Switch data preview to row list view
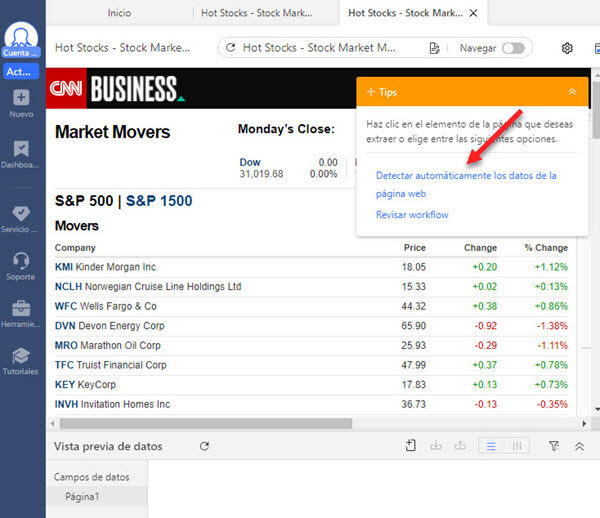This screenshot has width=600, height=518. 491,446
